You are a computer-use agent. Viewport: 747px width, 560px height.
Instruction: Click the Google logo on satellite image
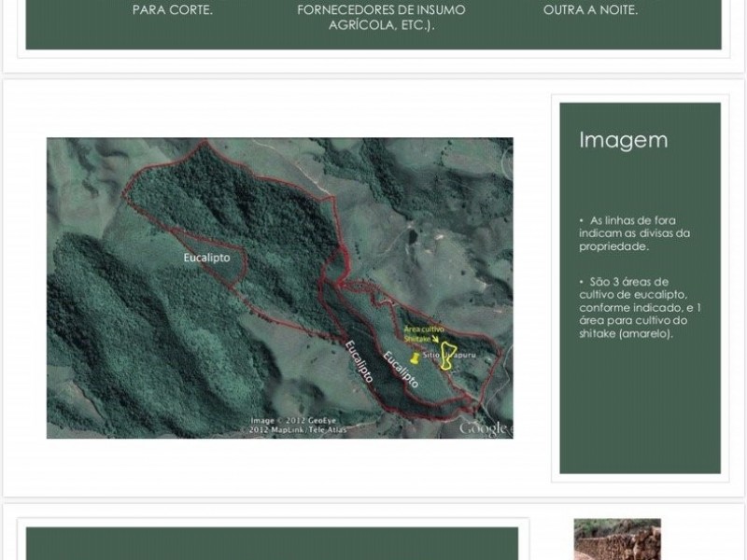[x=483, y=428]
